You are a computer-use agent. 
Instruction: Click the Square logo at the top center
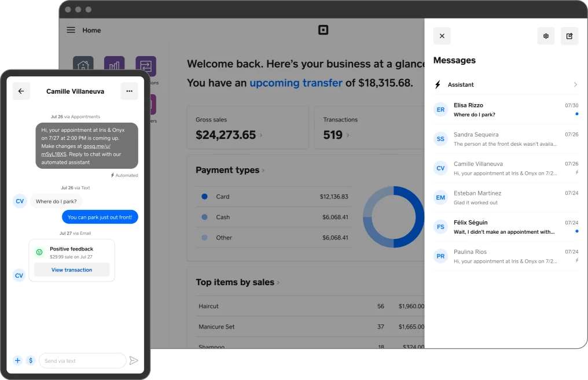(x=322, y=29)
